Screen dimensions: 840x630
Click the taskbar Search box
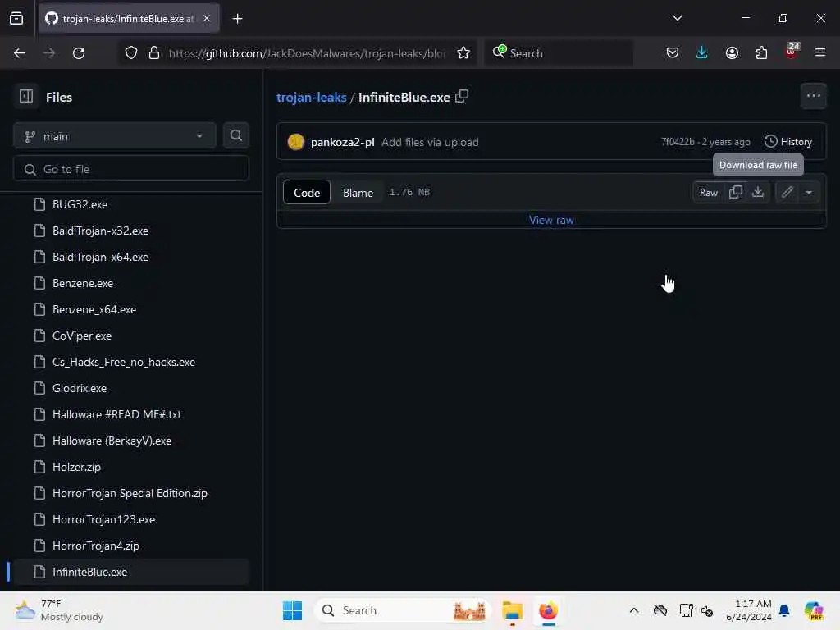pos(402,610)
